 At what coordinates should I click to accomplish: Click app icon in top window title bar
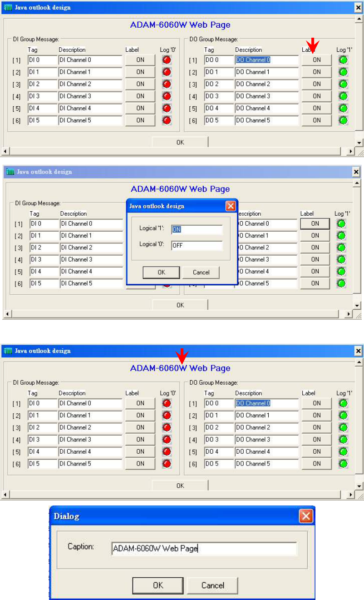coord(8,7)
